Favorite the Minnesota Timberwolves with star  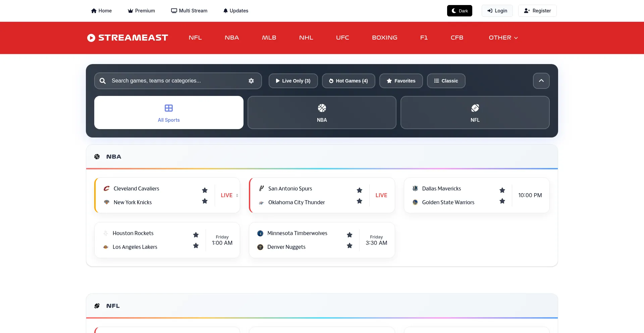point(350,235)
